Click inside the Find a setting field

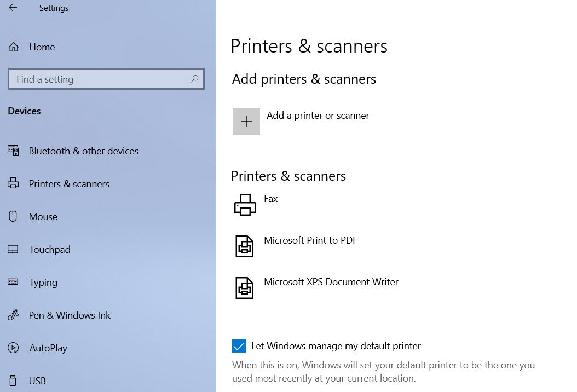tap(99, 79)
